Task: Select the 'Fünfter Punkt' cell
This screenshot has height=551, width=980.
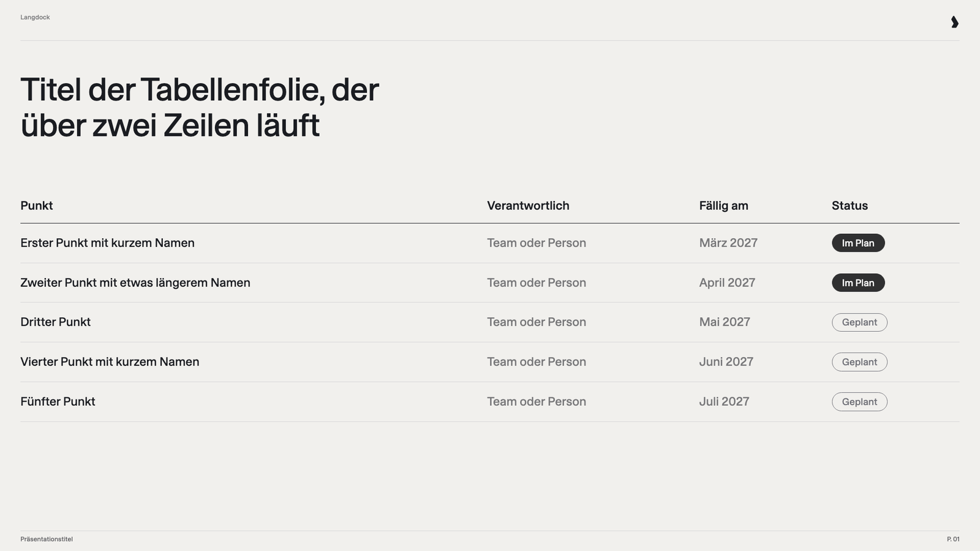Action: (x=58, y=402)
